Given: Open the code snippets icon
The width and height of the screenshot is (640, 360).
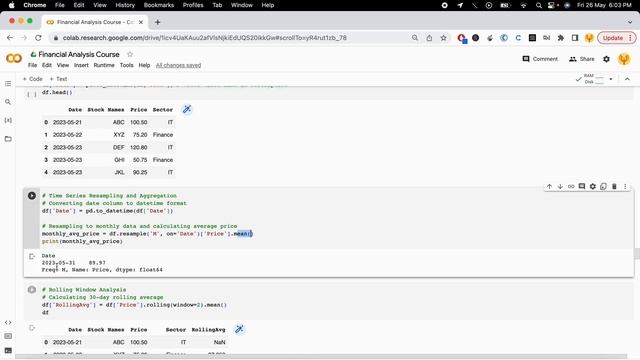Looking at the screenshot, I should pos(8,322).
